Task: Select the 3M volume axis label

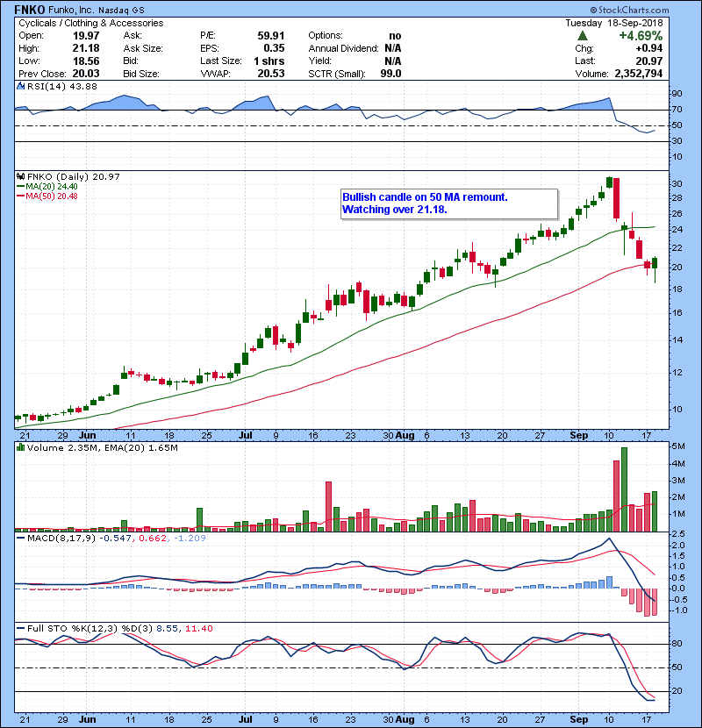Action: coord(678,481)
